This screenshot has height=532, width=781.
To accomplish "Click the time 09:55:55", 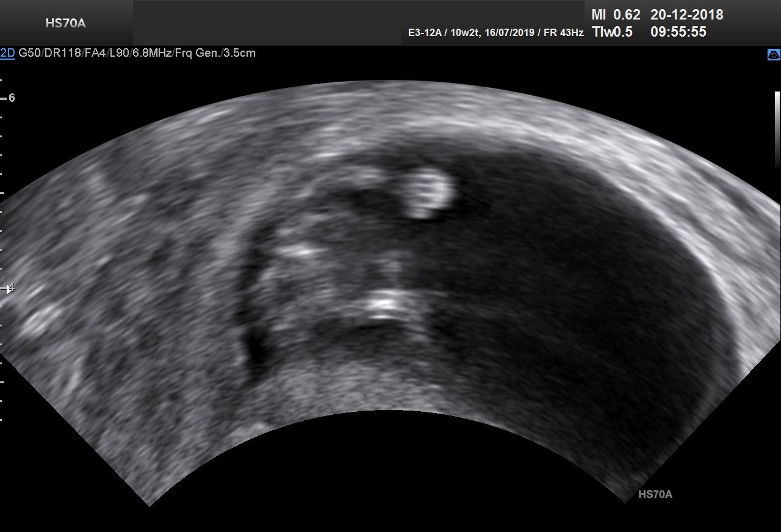I will tap(678, 32).
